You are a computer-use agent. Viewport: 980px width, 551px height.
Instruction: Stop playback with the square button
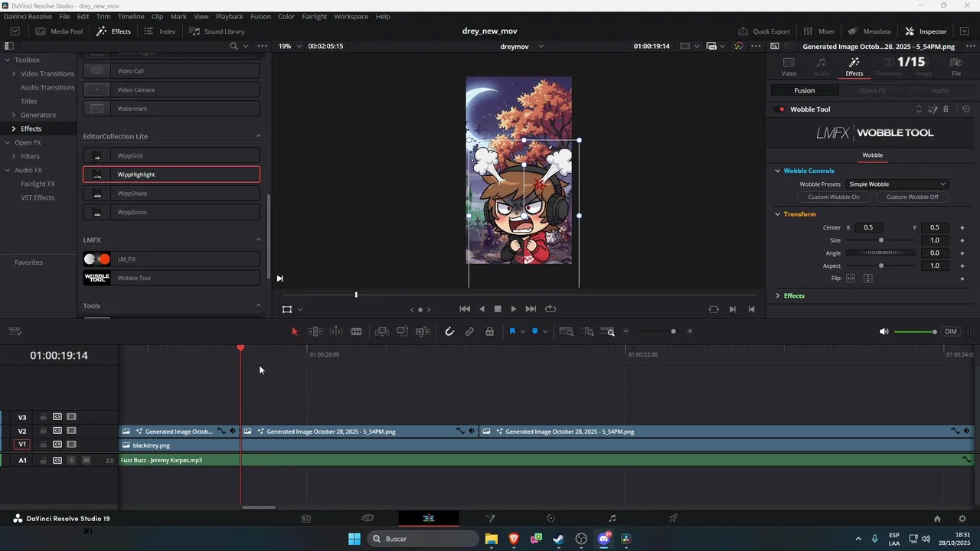click(x=498, y=309)
